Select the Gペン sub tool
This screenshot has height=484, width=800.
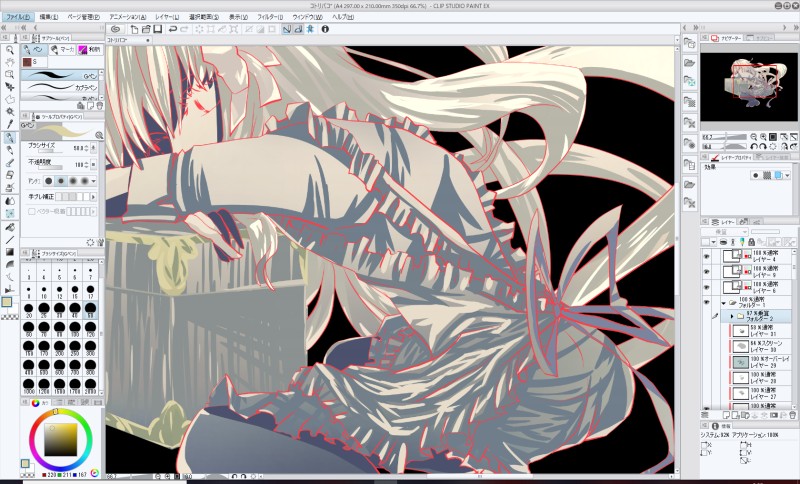[60, 76]
